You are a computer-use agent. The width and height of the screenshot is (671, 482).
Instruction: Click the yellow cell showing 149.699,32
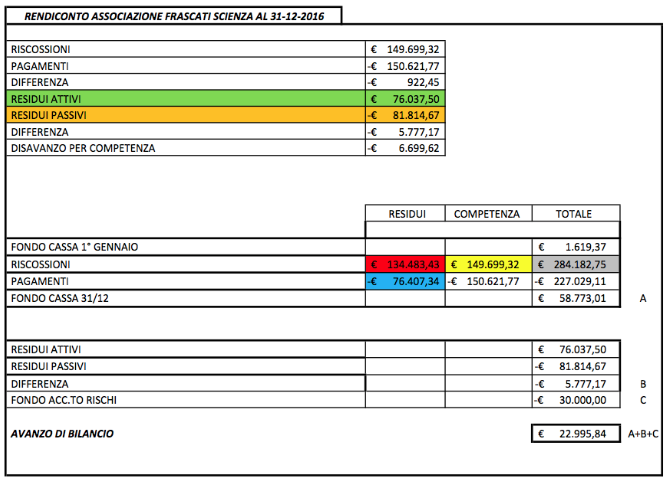[486, 265]
